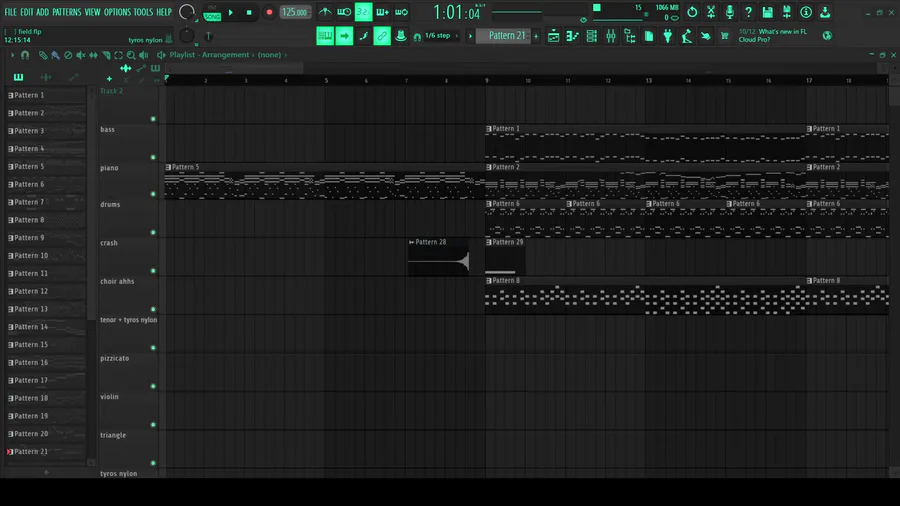
Task: Add new pattern with plus button
Action: point(536,36)
